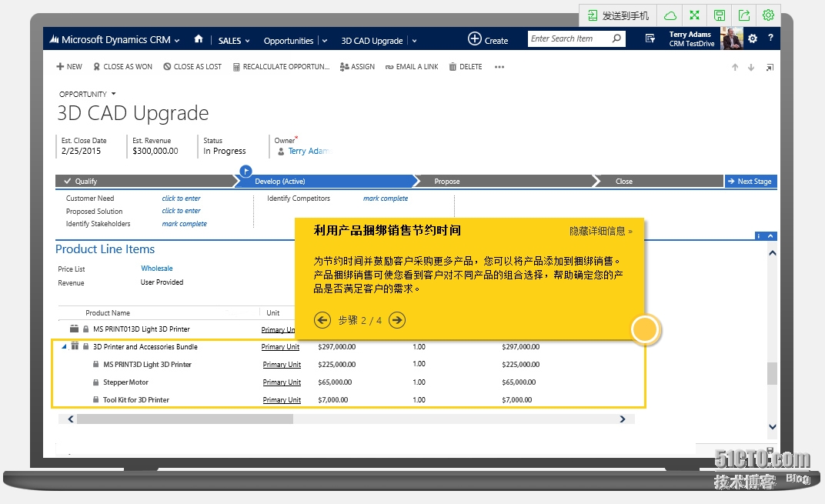825x504 pixels.
Task: Open more commands ellipsis
Action: (499, 67)
